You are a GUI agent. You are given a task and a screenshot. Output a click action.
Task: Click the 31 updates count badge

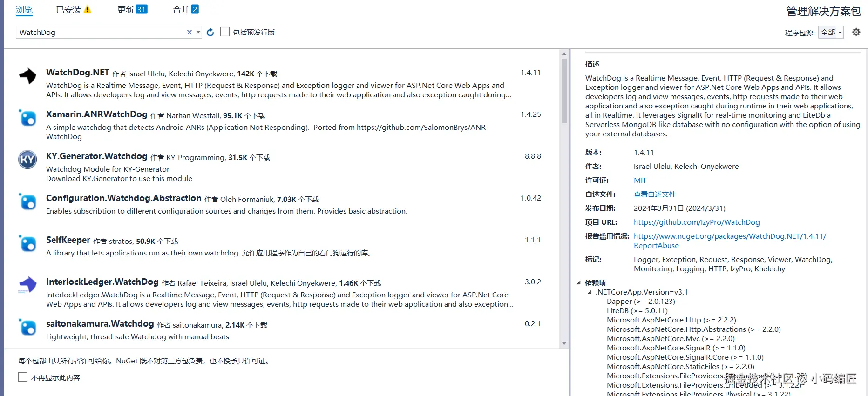(142, 9)
